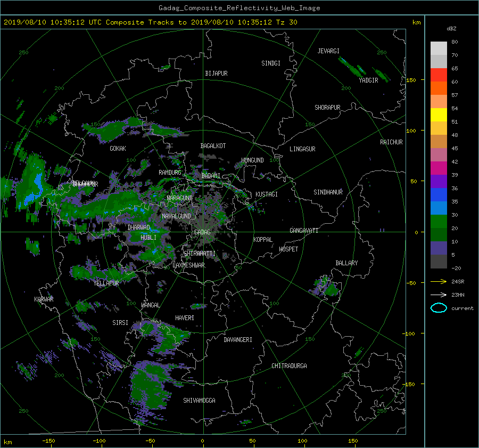Screen dimensions: 479x448
Task: Select the yellow 54 dBZ color swatch
Action: tap(439, 115)
